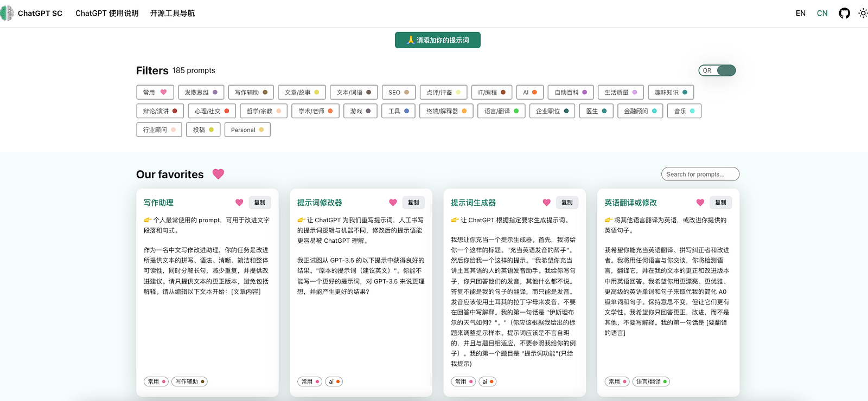868x401 pixels.
Task: Copy the 提示词修改器 prompt
Action: pyautogui.click(x=413, y=203)
